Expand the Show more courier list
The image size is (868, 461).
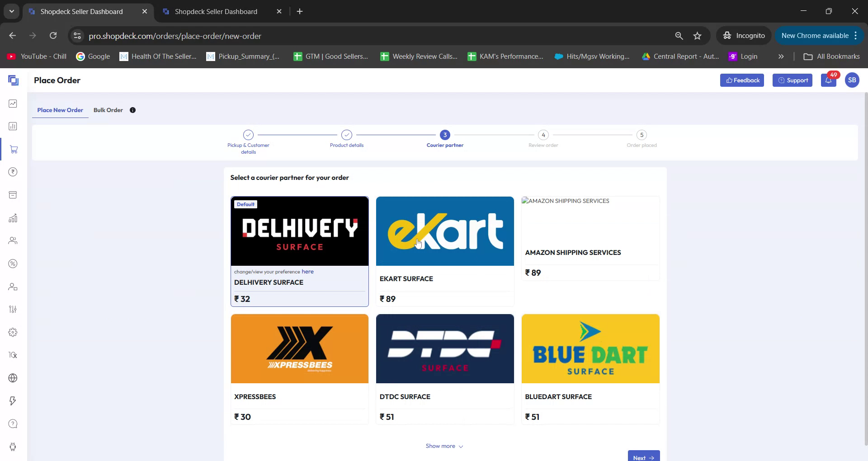click(444, 446)
